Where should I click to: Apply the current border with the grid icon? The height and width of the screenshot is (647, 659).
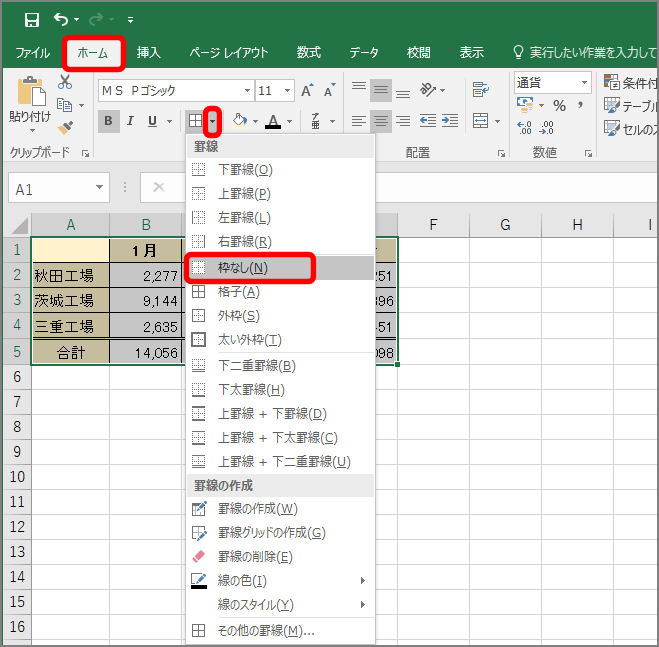click(x=195, y=121)
